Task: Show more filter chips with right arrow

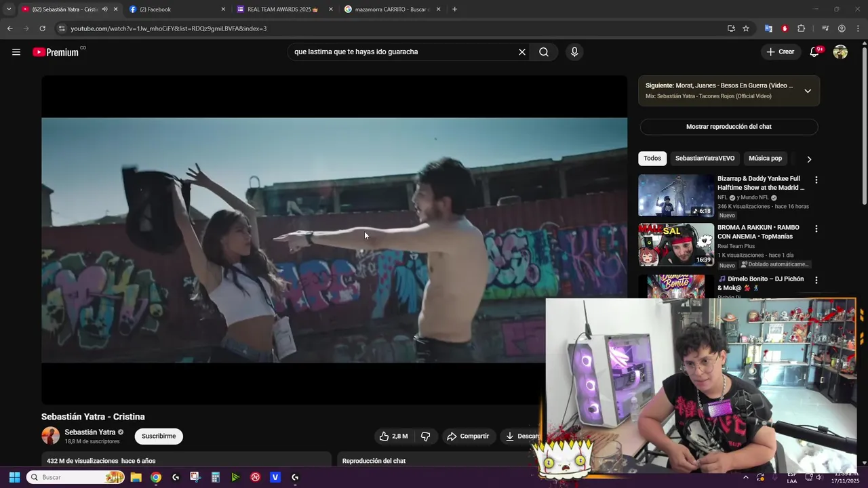Action: (809, 159)
